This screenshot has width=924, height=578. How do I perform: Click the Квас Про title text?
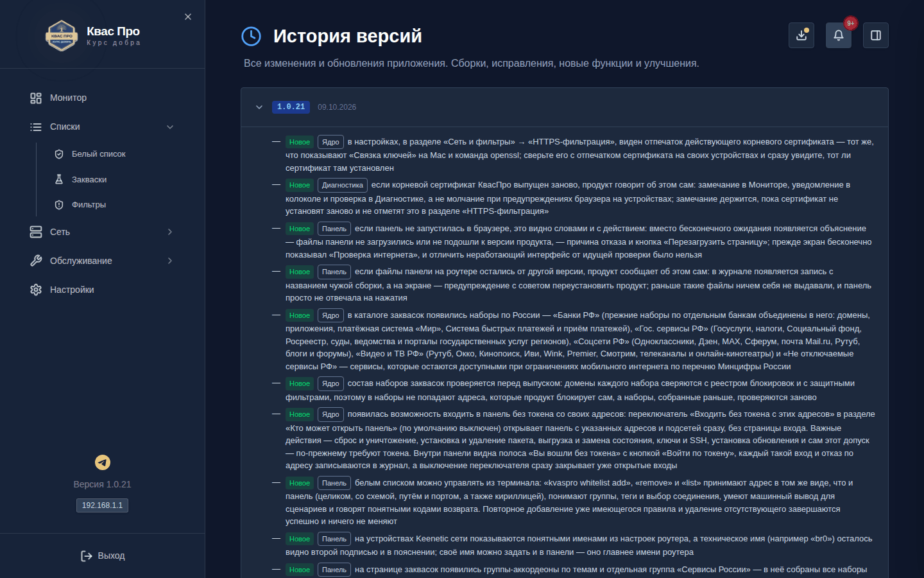[x=113, y=31]
